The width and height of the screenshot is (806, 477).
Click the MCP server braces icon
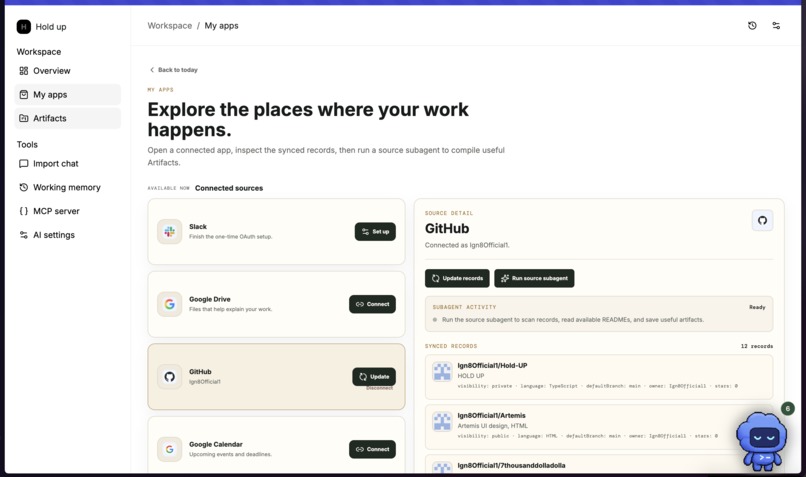[x=24, y=211]
